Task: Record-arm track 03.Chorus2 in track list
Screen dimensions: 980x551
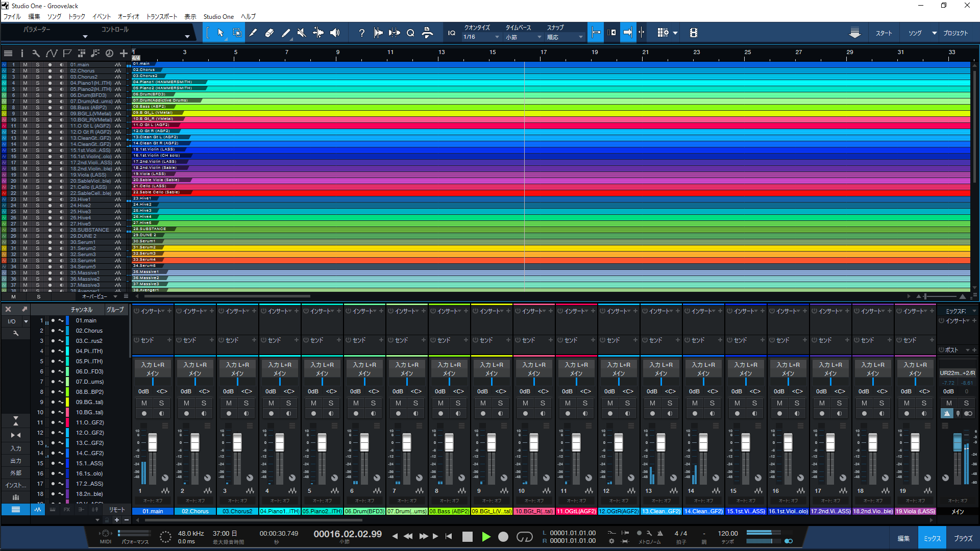Action: (50, 77)
